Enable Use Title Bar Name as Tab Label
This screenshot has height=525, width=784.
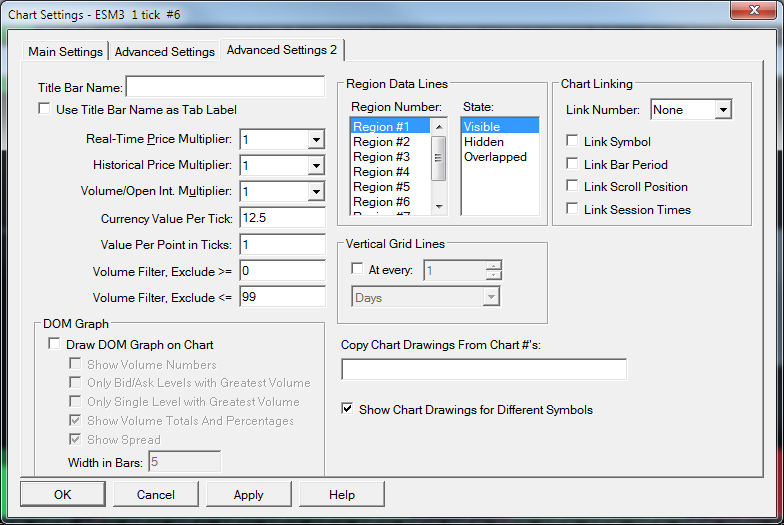coord(44,108)
